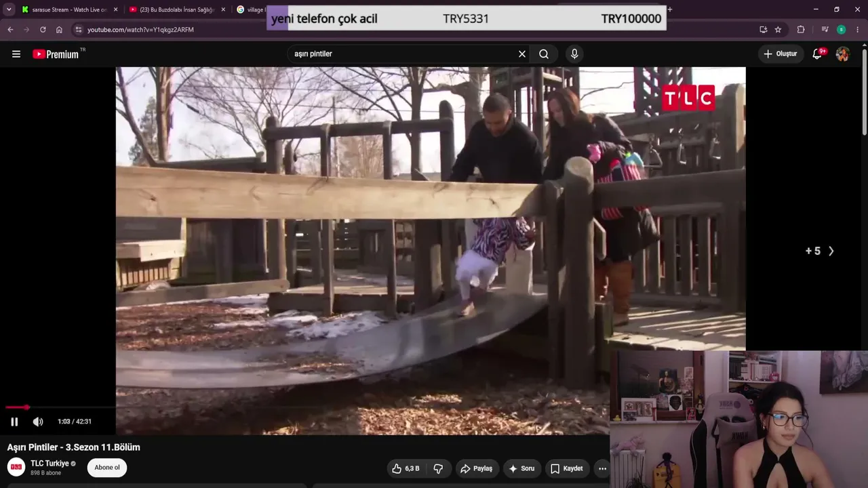Image resolution: width=868 pixels, height=488 pixels.
Task: Start voice search with the microphone
Action: point(574,54)
